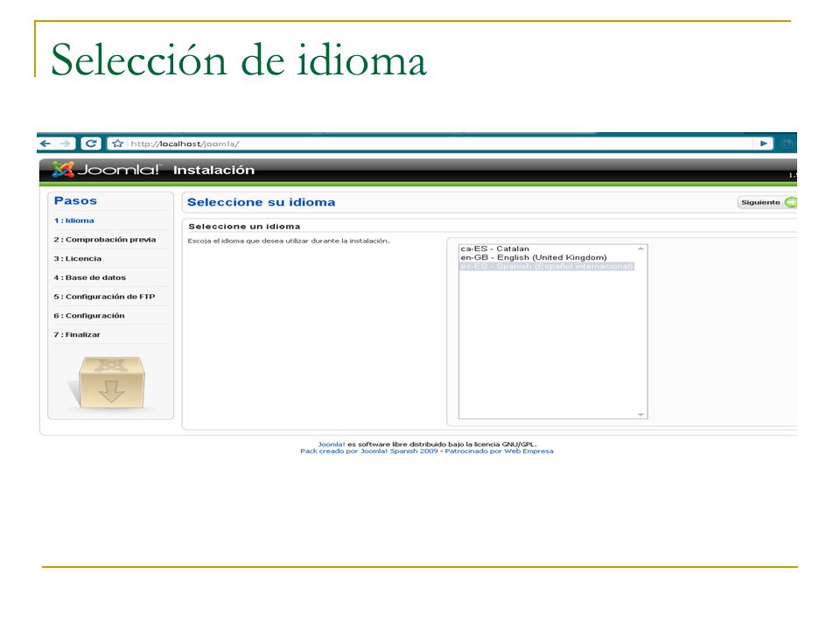Click the browser forward arrow

[66, 143]
